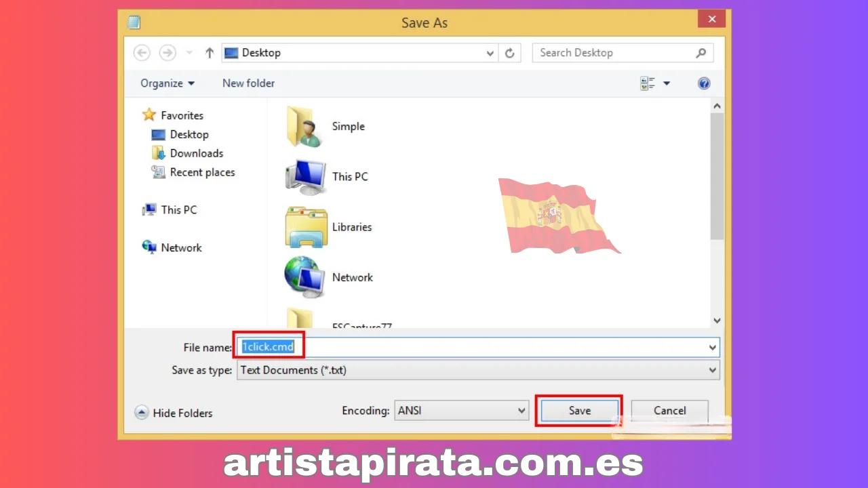
Task: Click the file list scrollbar up arrow
Action: [x=717, y=107]
